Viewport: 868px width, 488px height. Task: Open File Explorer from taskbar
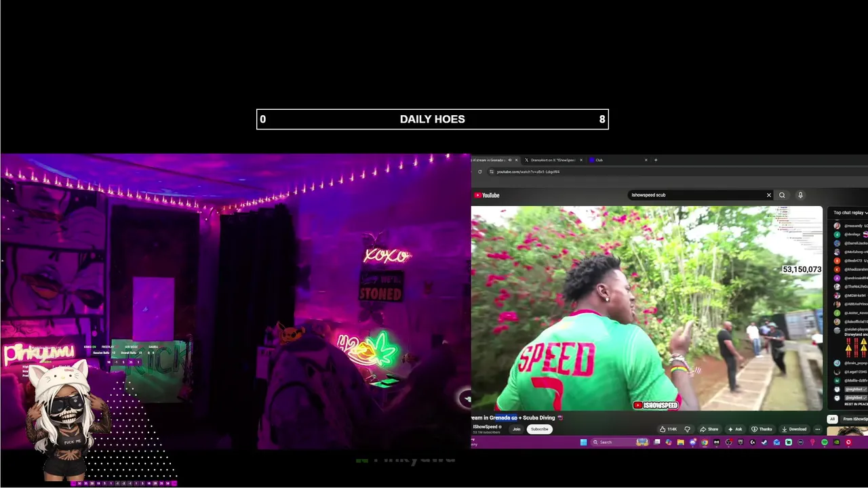[x=681, y=443]
